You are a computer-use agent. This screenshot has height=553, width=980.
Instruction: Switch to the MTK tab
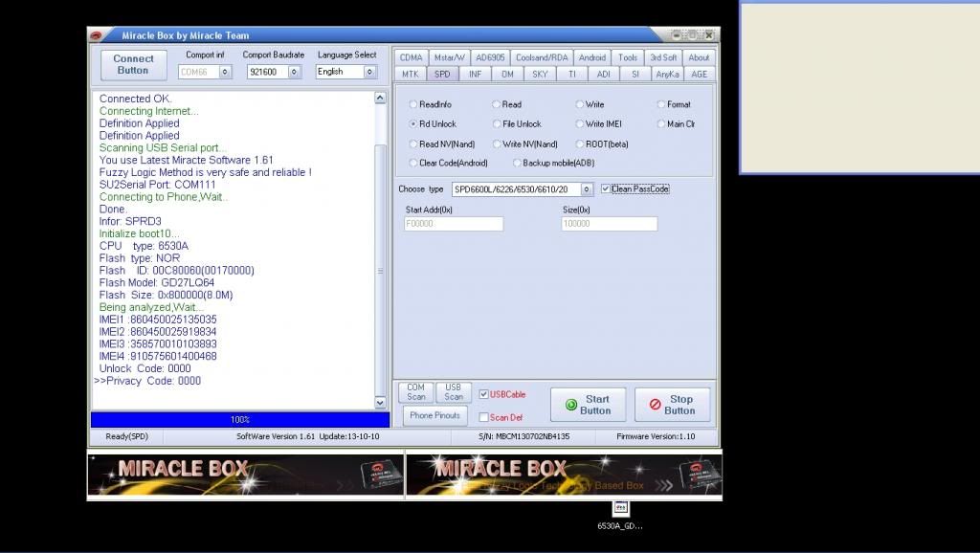(410, 74)
